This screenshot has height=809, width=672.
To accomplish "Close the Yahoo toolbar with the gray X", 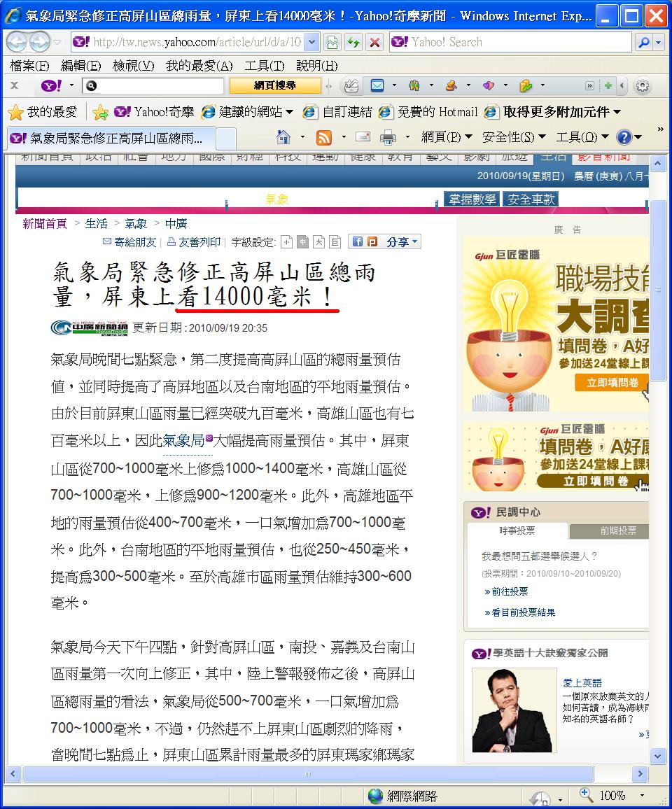I will click(15, 85).
